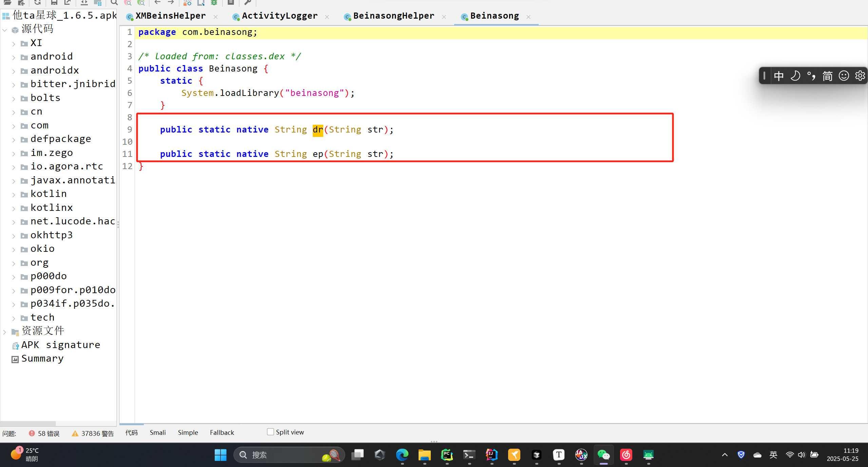Select the 他ta星球_1.6.5.apk root node
Screen dimensions: 868x467
point(64,15)
